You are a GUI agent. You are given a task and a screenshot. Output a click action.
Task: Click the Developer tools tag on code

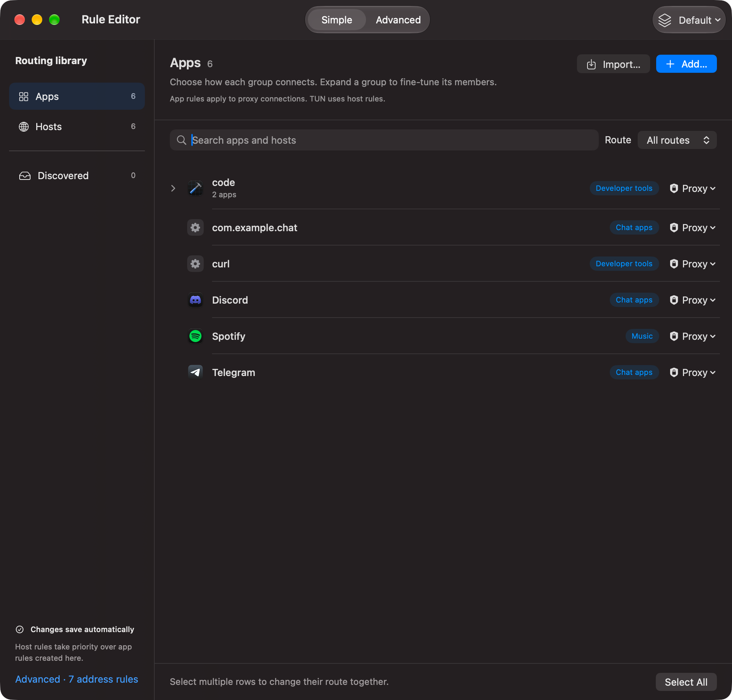(x=624, y=188)
